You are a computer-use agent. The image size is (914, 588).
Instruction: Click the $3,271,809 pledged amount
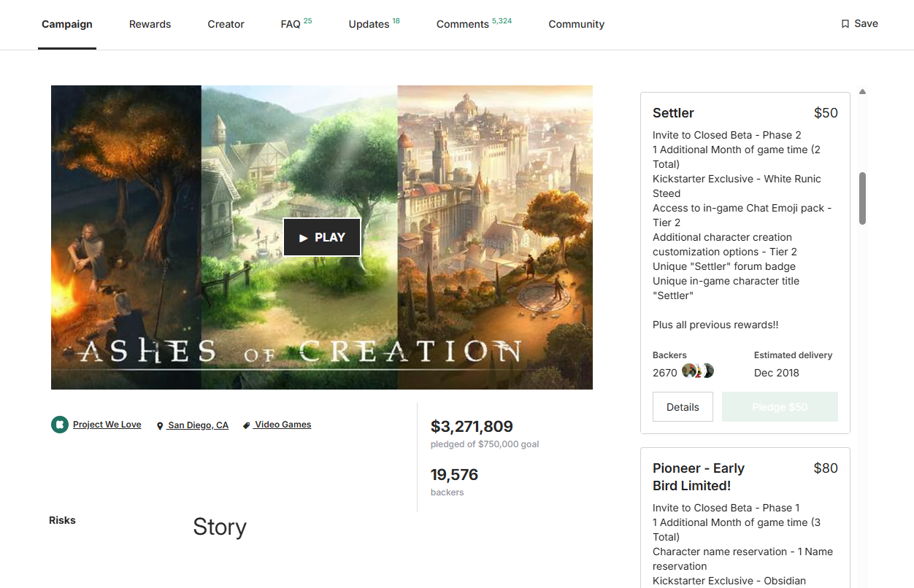472,426
